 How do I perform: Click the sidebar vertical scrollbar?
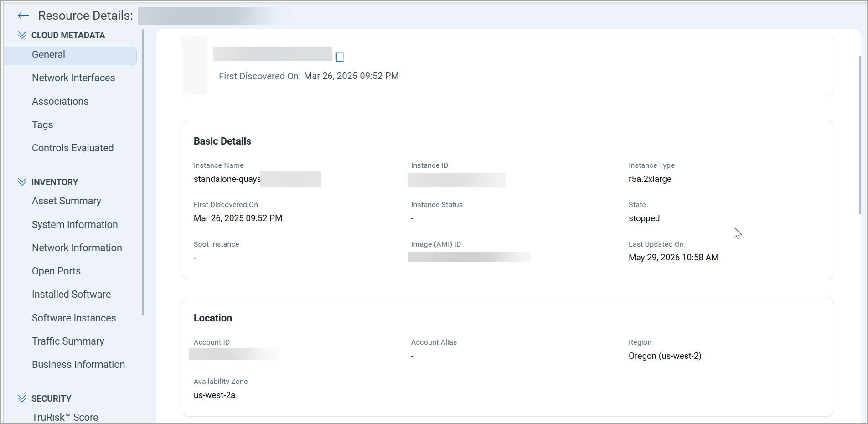(143, 172)
